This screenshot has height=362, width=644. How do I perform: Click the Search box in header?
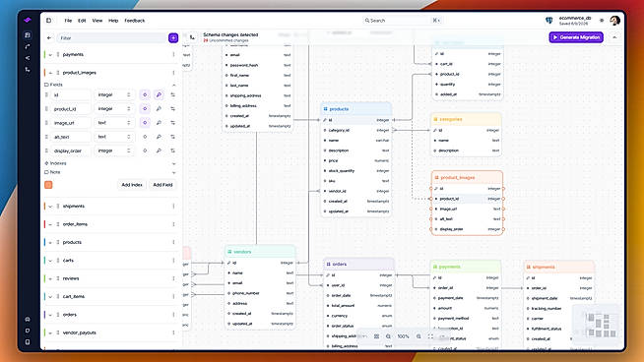pyautogui.click(x=403, y=20)
